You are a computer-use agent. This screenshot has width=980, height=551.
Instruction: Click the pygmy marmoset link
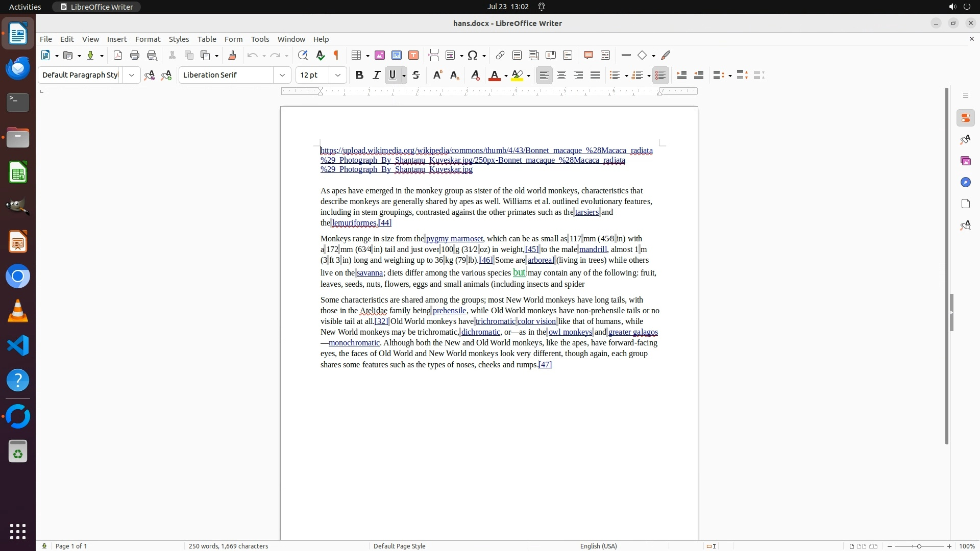coord(454,239)
